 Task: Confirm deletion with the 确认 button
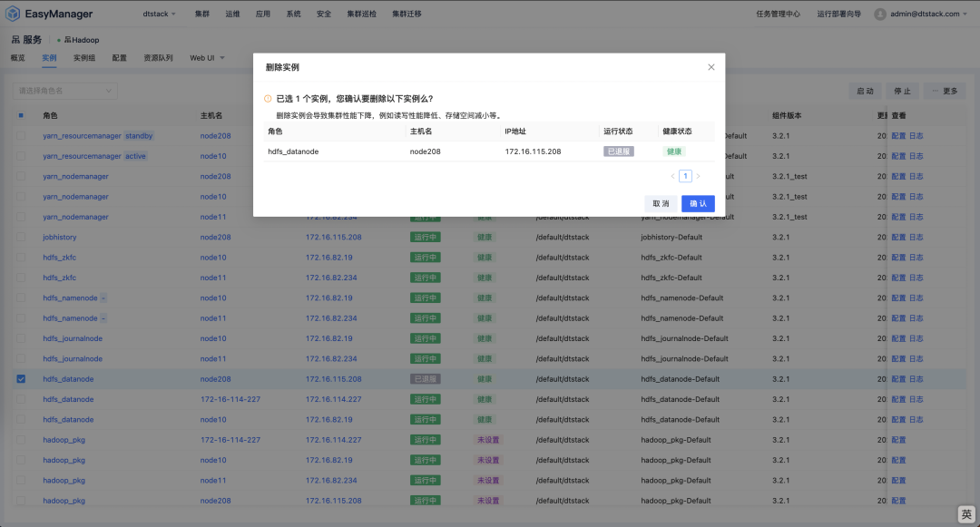click(698, 204)
